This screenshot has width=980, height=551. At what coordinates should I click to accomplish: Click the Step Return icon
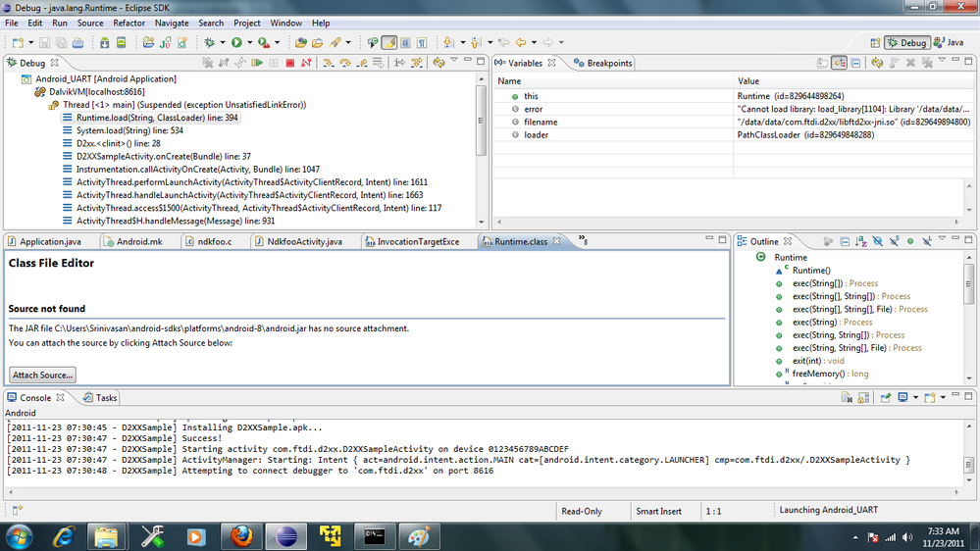pyautogui.click(x=361, y=63)
